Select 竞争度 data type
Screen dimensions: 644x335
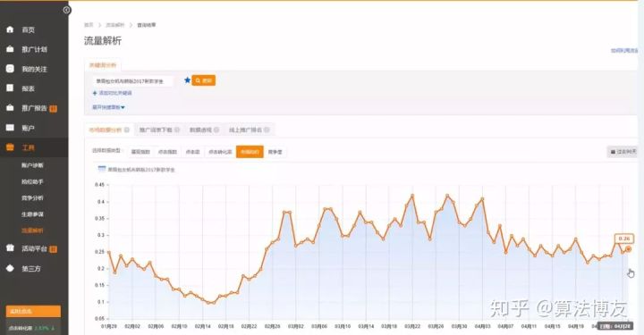pos(275,152)
